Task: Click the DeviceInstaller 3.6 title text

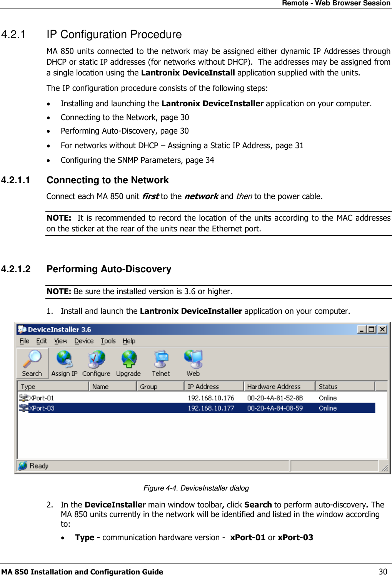Action: (60, 329)
